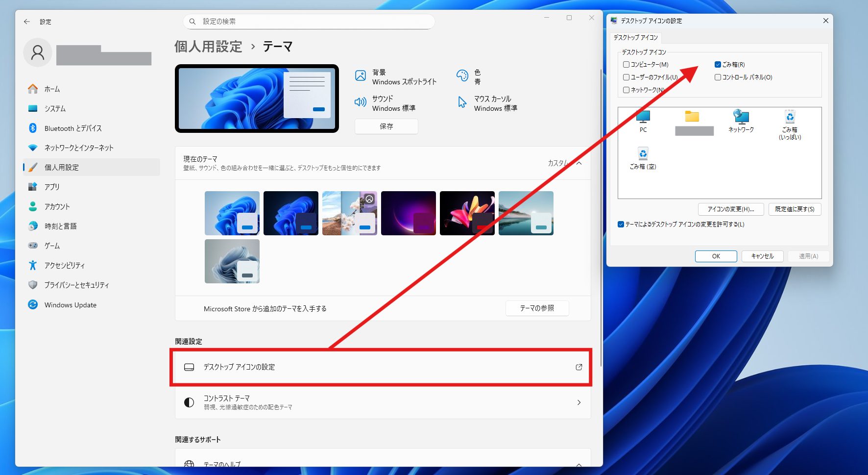Collapse the 現在のテーマ section

[x=579, y=163]
